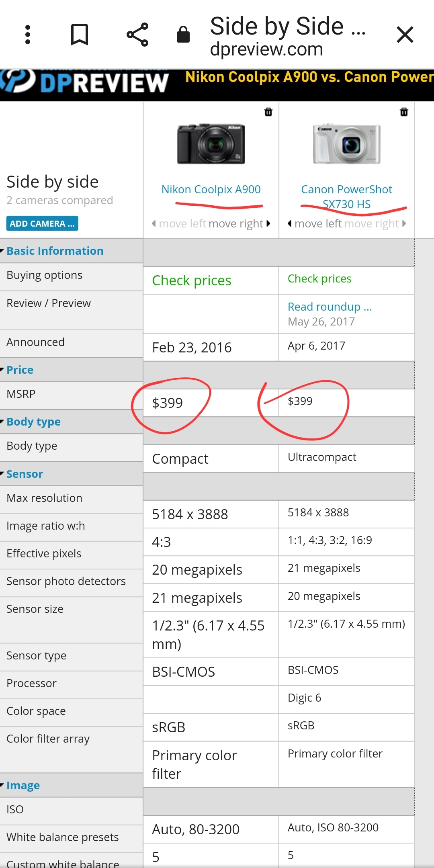Collapse the Sensor section header
434x868 pixels.
tap(25, 474)
